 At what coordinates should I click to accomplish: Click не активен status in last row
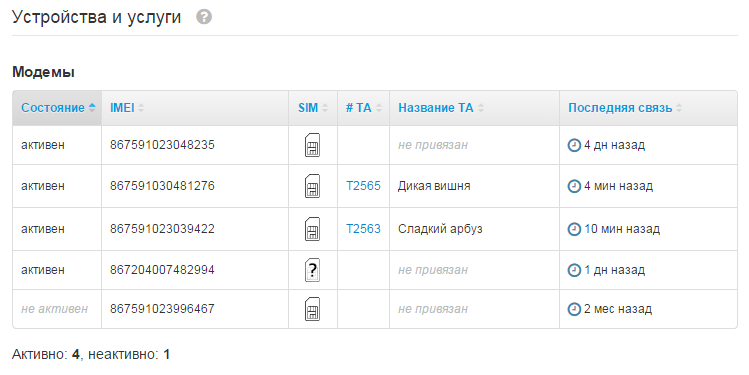click(x=54, y=309)
